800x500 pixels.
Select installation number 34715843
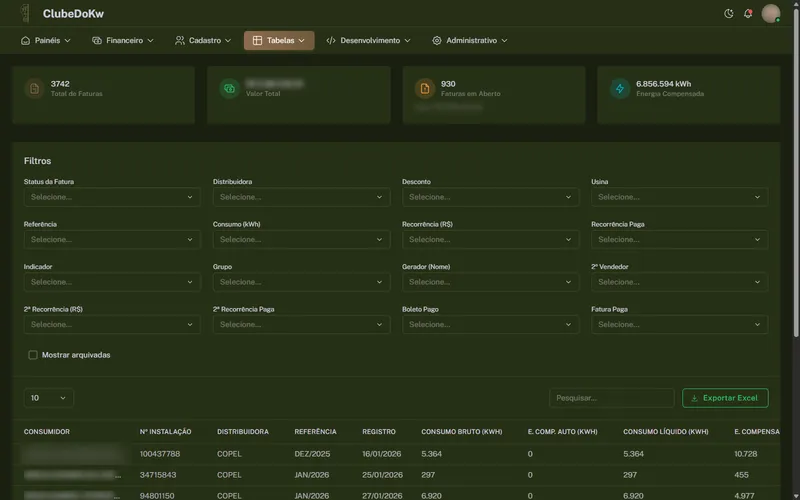coord(158,475)
